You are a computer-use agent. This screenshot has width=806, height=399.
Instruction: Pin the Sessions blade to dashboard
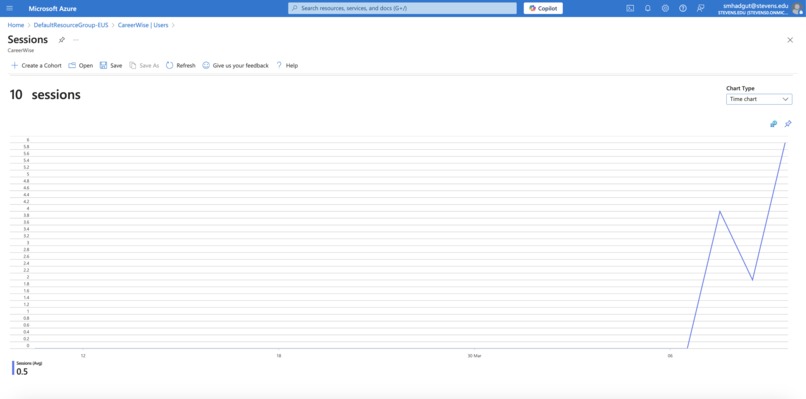[x=62, y=40]
